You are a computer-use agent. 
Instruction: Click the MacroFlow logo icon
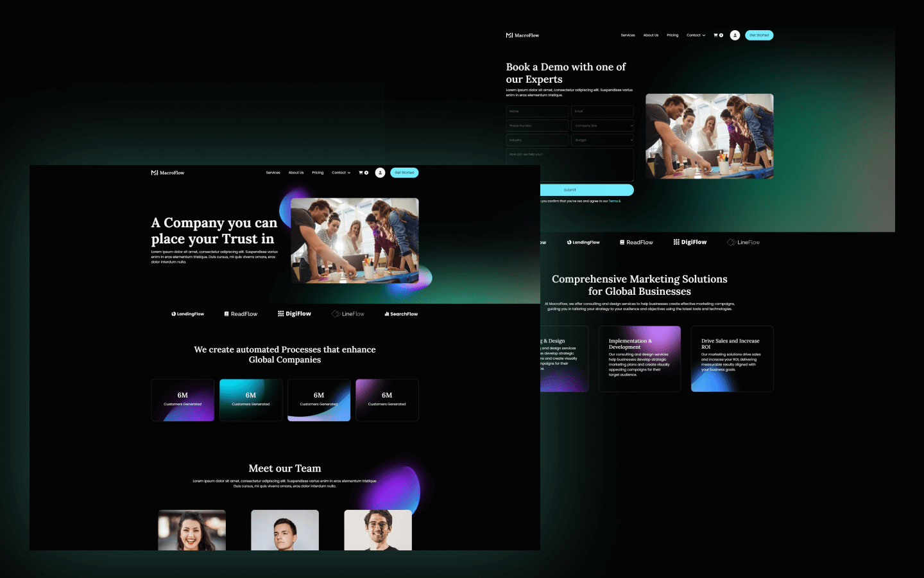[x=155, y=172]
